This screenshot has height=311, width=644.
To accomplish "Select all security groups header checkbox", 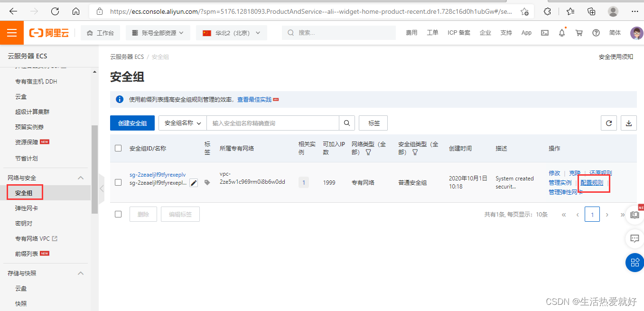I will [x=118, y=148].
